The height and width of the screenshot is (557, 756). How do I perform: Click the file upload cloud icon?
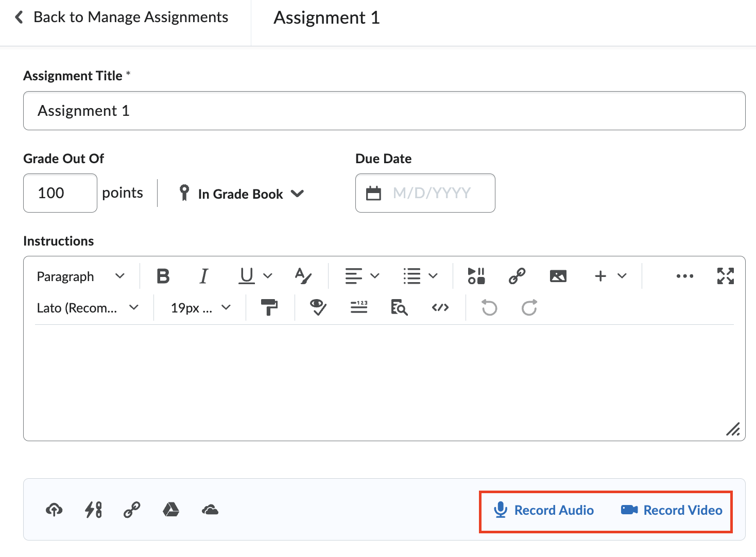point(54,510)
